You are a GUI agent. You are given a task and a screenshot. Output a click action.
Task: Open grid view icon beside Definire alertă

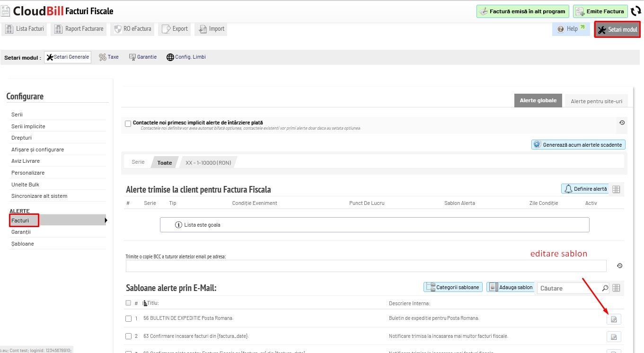pos(616,189)
